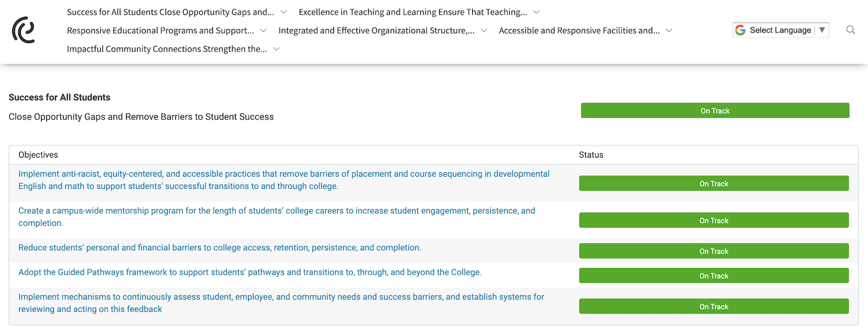Expand Integrated and Effective Organizational Structure chevron
The image size is (868, 332).
tap(484, 31)
